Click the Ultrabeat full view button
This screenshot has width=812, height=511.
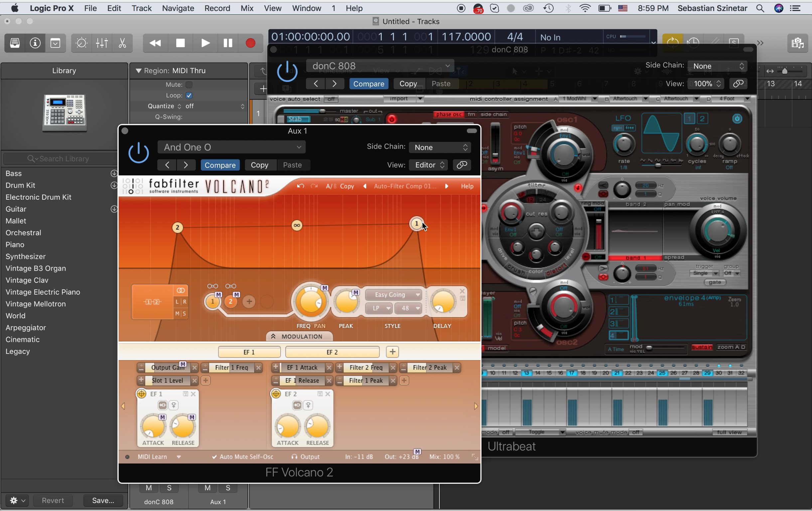tap(730, 432)
